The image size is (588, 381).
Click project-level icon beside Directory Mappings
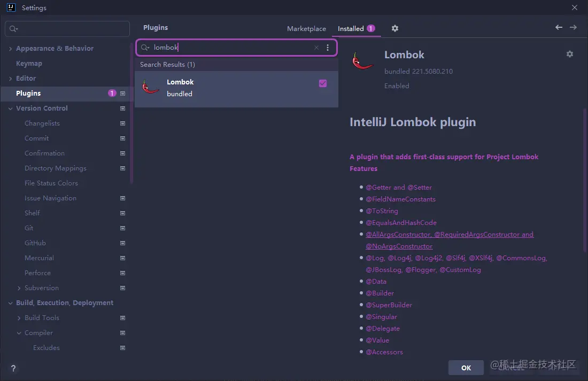[122, 168]
